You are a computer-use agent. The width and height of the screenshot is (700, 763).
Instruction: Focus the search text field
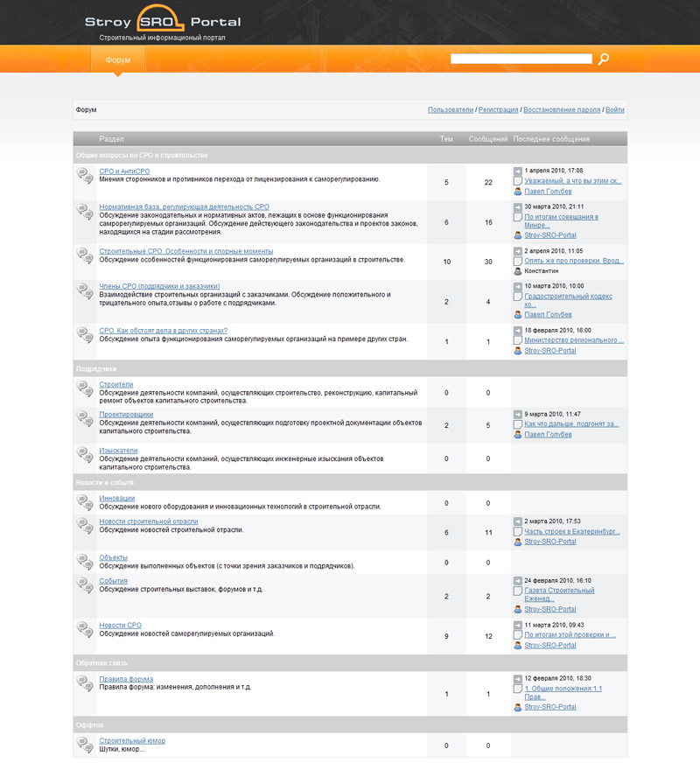pyautogui.click(x=521, y=59)
